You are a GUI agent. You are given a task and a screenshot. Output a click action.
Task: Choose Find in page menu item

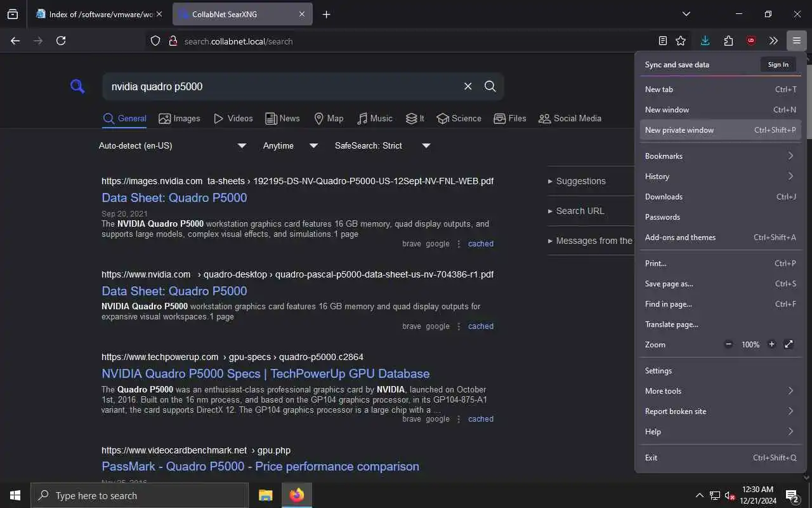click(x=720, y=304)
